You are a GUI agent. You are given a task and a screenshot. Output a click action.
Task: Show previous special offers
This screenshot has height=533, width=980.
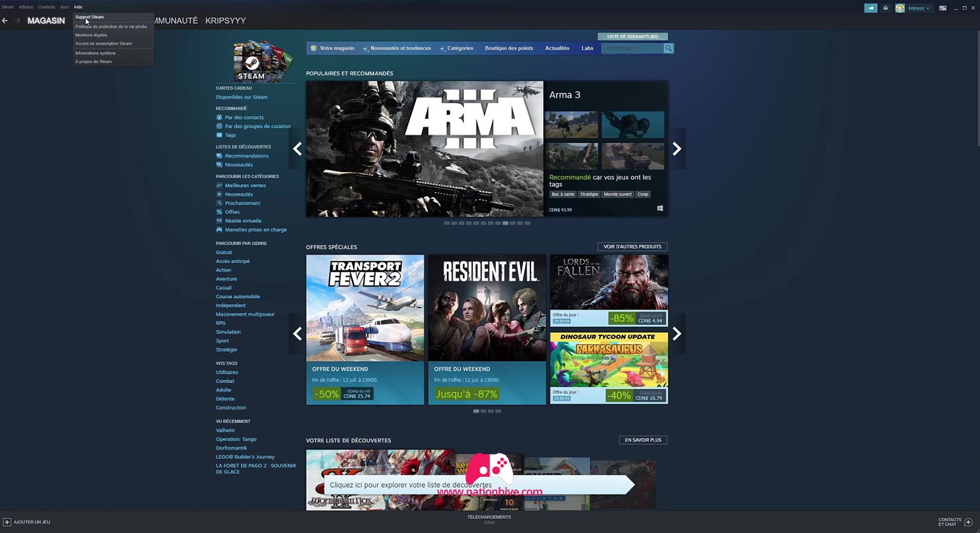[297, 334]
